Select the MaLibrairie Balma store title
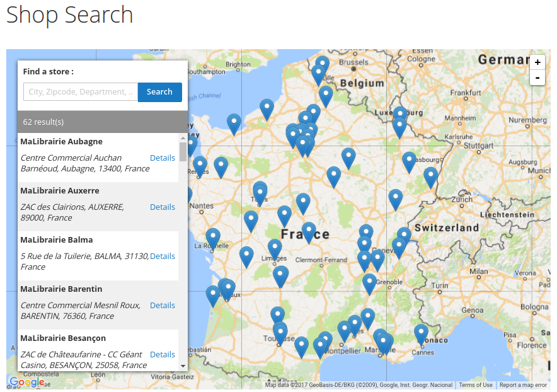The width and height of the screenshot is (557, 392). pos(57,240)
